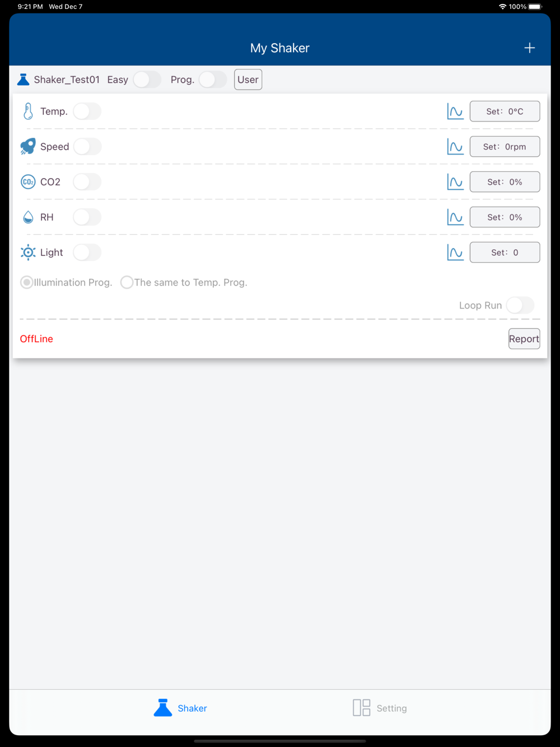Click the User button

(248, 80)
